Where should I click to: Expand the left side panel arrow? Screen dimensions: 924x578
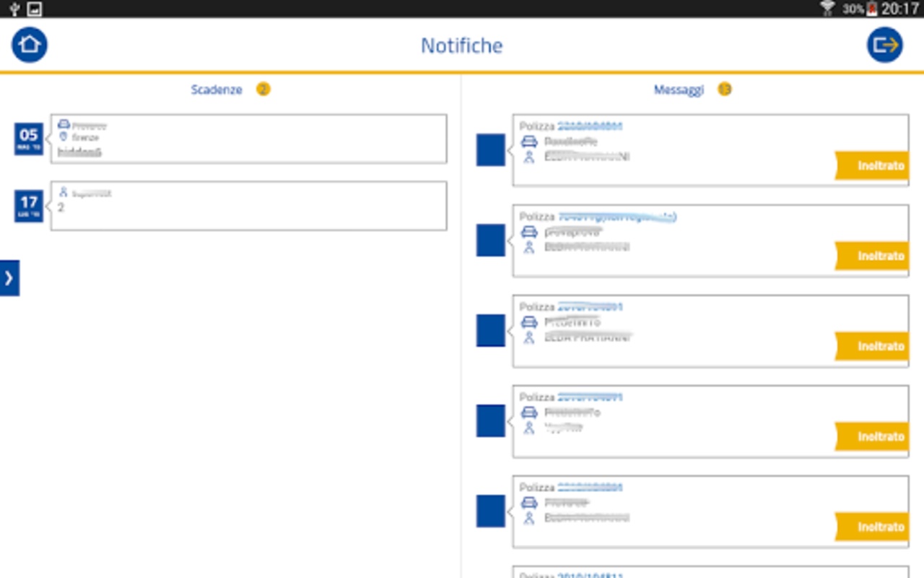(9, 278)
